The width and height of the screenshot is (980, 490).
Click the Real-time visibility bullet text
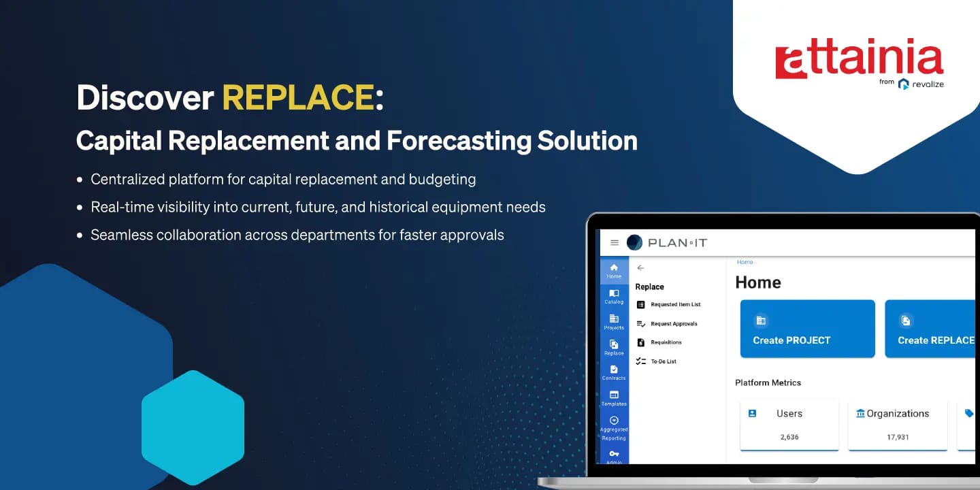[x=318, y=207]
